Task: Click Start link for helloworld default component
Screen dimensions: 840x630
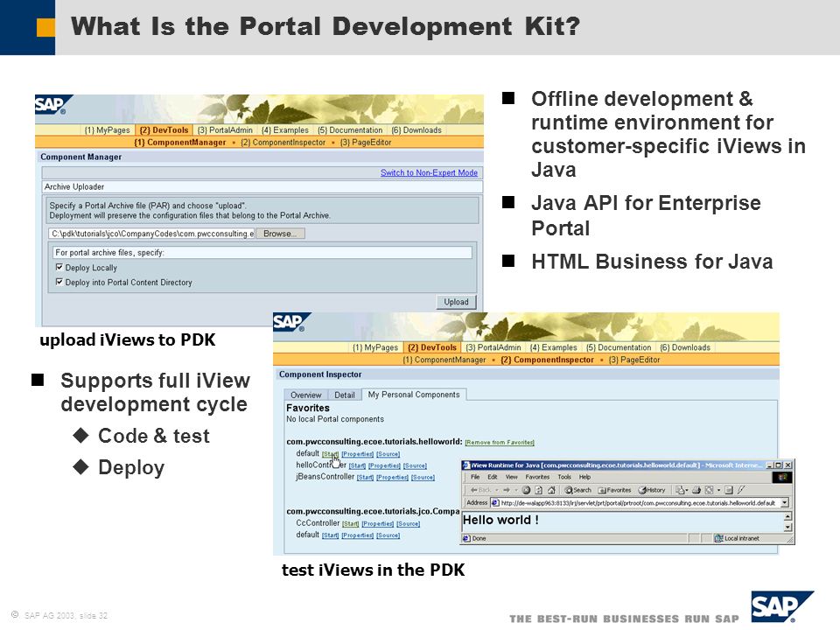Action: [330, 454]
